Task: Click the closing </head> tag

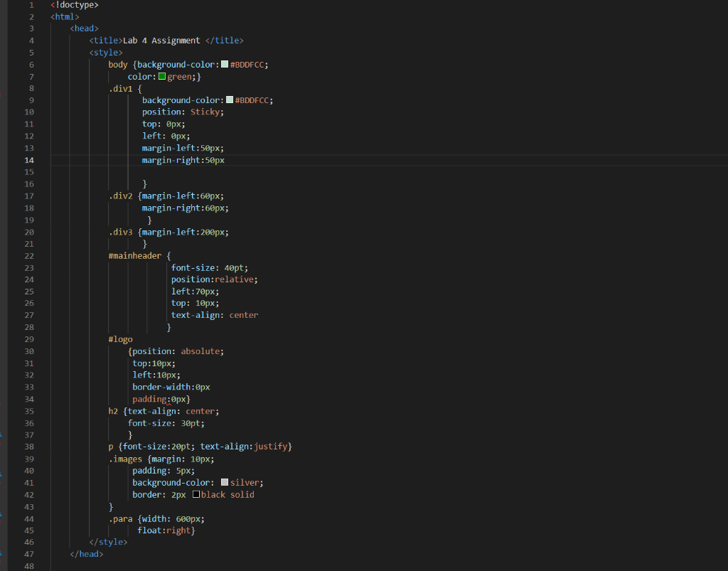Action: pos(86,554)
